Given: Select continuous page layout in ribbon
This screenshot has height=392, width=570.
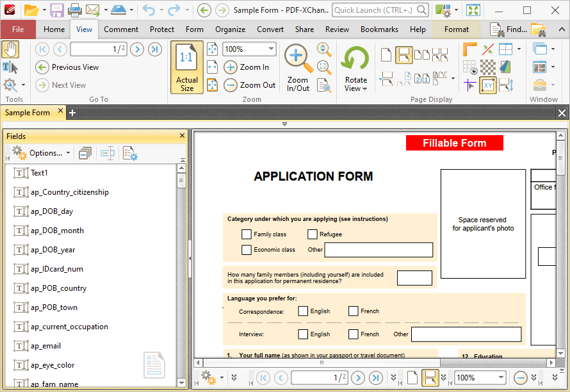Looking at the screenshot, I should pyautogui.click(x=403, y=55).
